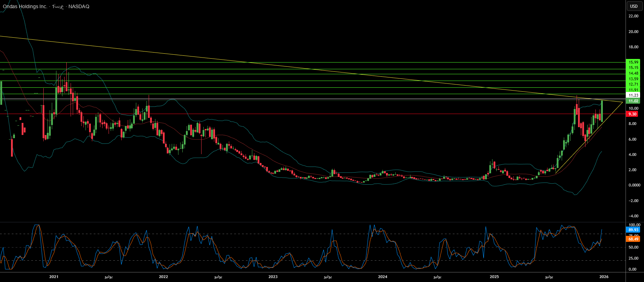Click the white 11.23 price label

click(x=633, y=95)
